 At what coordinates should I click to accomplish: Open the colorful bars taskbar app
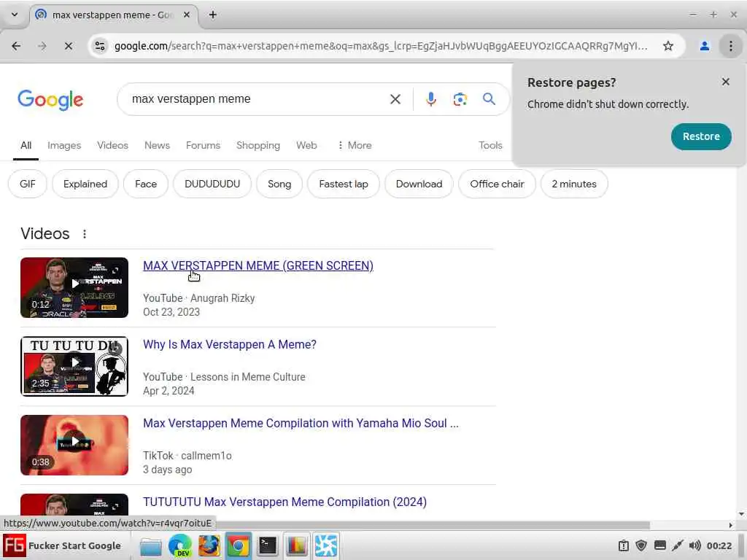[x=296, y=546]
